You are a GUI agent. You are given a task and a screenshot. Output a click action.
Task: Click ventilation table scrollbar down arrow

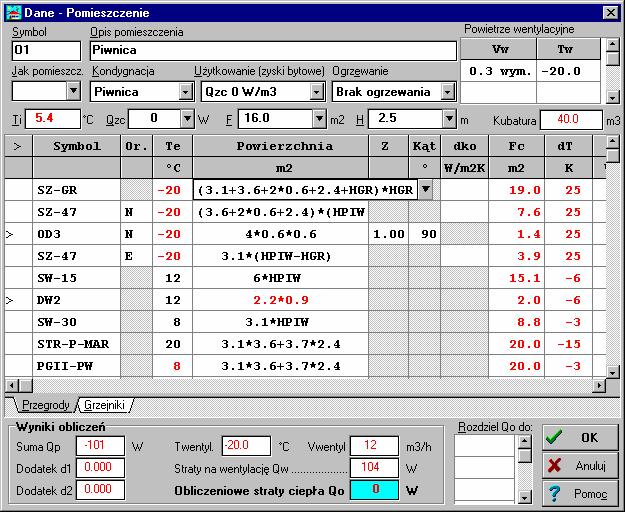pos(612,97)
